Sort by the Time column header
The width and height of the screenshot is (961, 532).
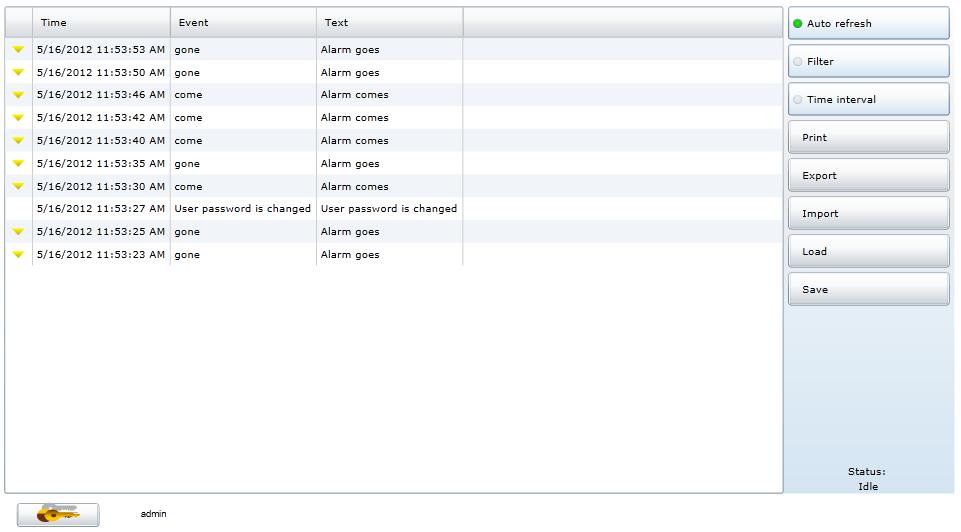[x=101, y=22]
